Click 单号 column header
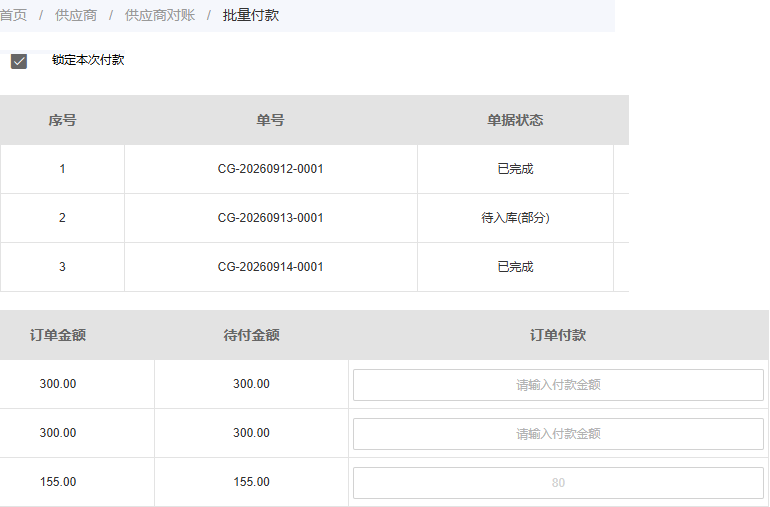Viewport: 770px width, 507px height. click(270, 120)
